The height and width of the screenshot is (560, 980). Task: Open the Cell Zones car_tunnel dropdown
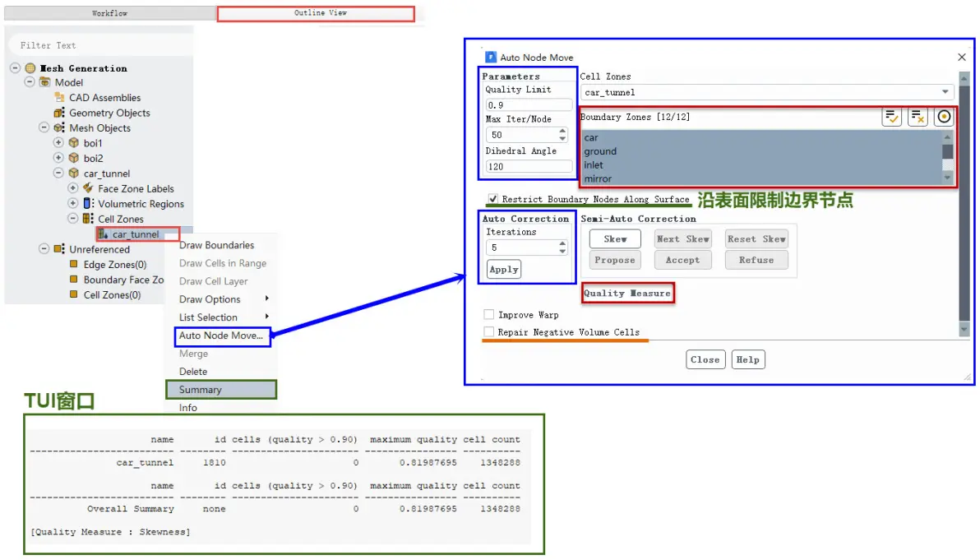point(767,92)
